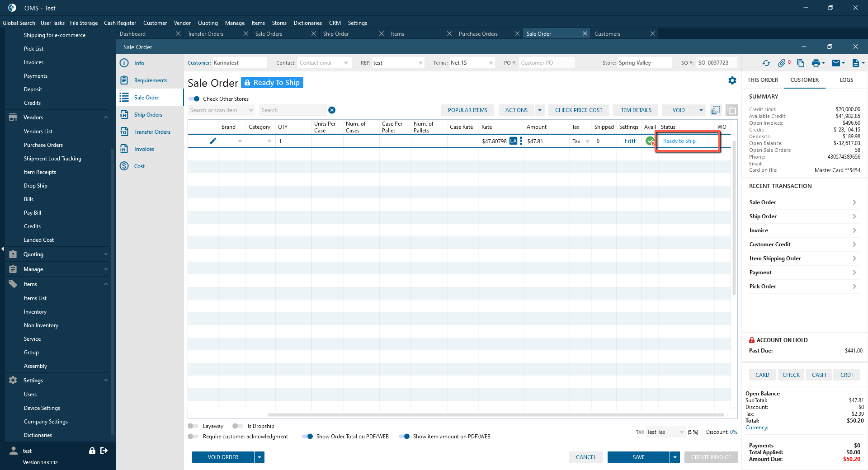Image resolution: width=868 pixels, height=470 pixels.
Task: Click the copy document icon
Action: coord(801,63)
